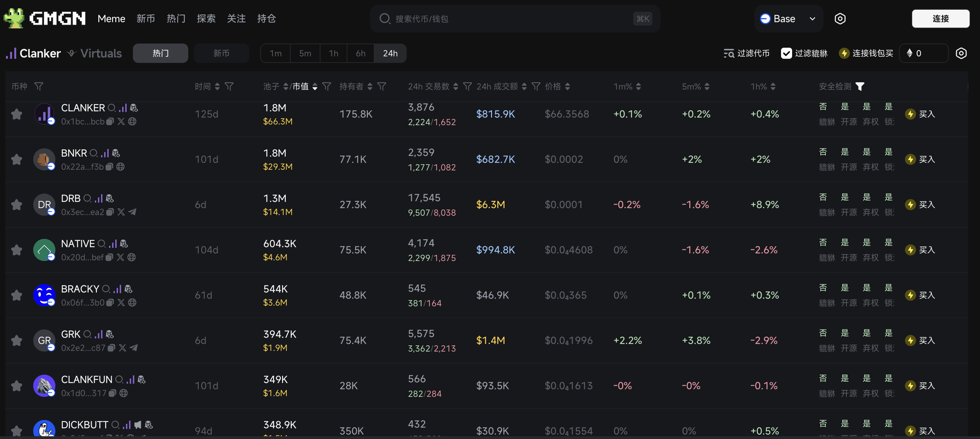Copy BNKR contract address

109,166
